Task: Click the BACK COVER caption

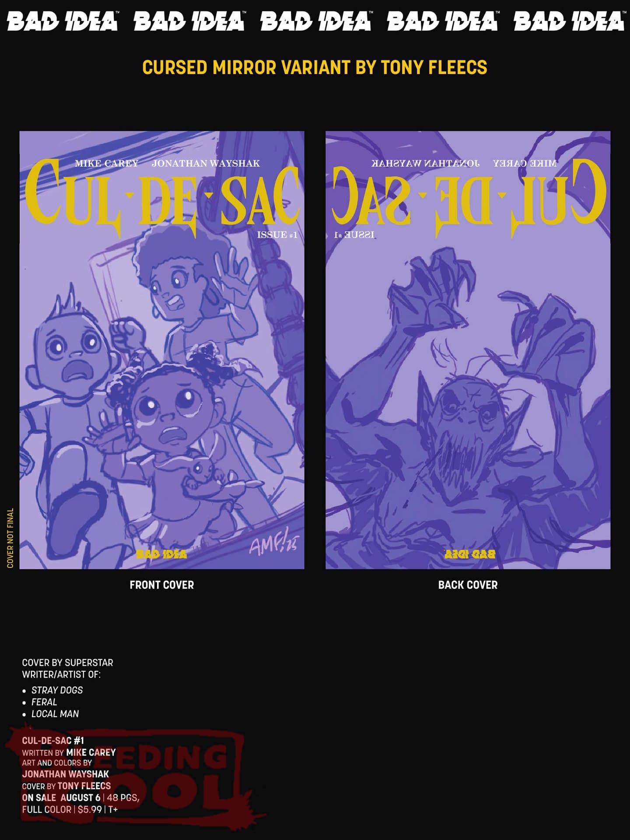Action: click(x=468, y=585)
